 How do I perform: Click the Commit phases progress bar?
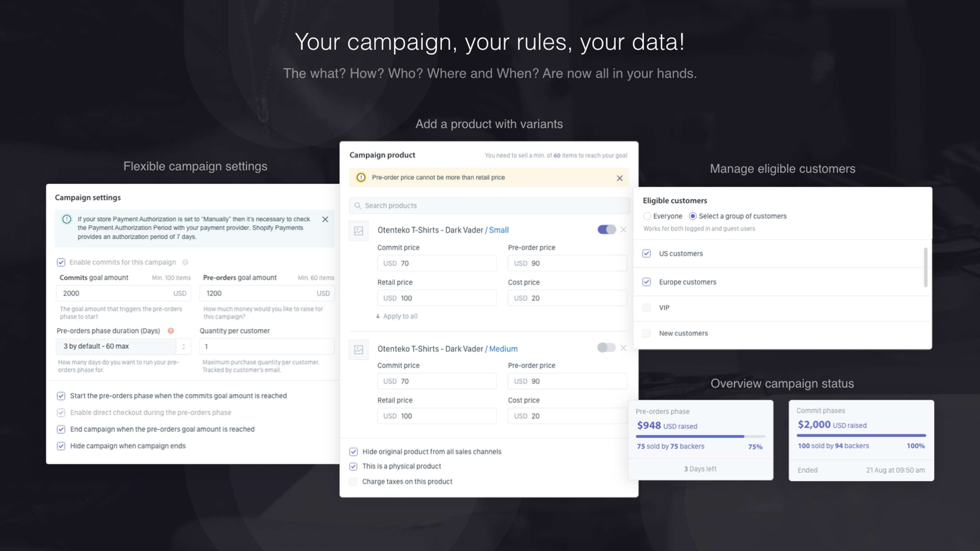tap(861, 435)
